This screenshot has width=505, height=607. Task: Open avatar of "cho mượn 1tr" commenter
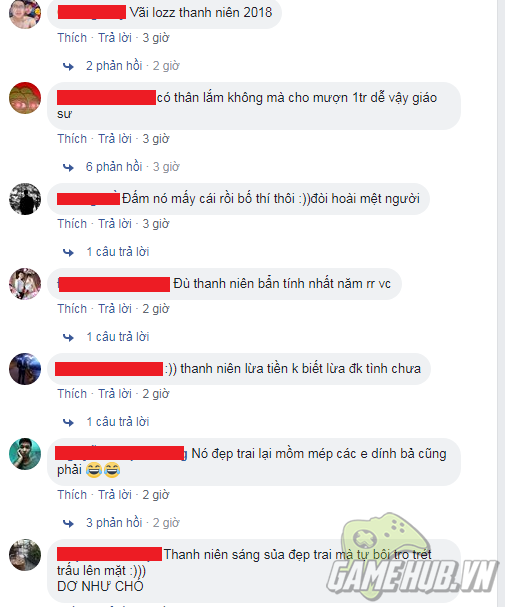[25, 98]
